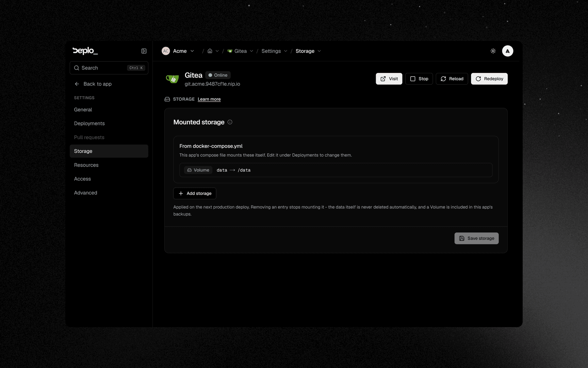Screen dimensions: 588x368
Task: Open Advanced settings
Action: point(109,193)
